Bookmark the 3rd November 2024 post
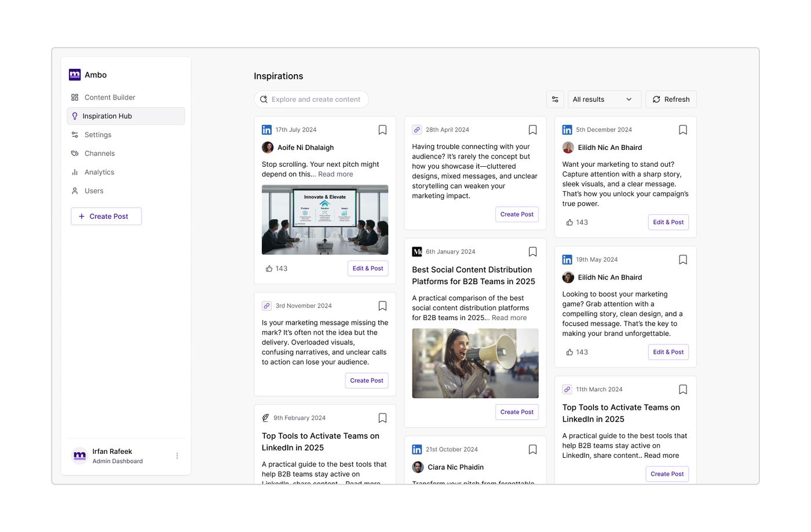 tap(382, 306)
